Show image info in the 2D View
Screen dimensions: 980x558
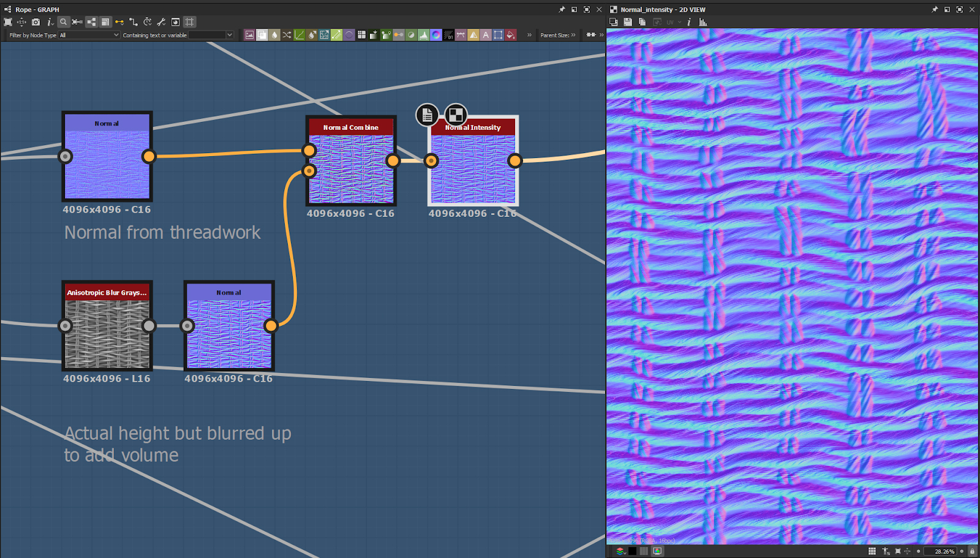point(689,22)
